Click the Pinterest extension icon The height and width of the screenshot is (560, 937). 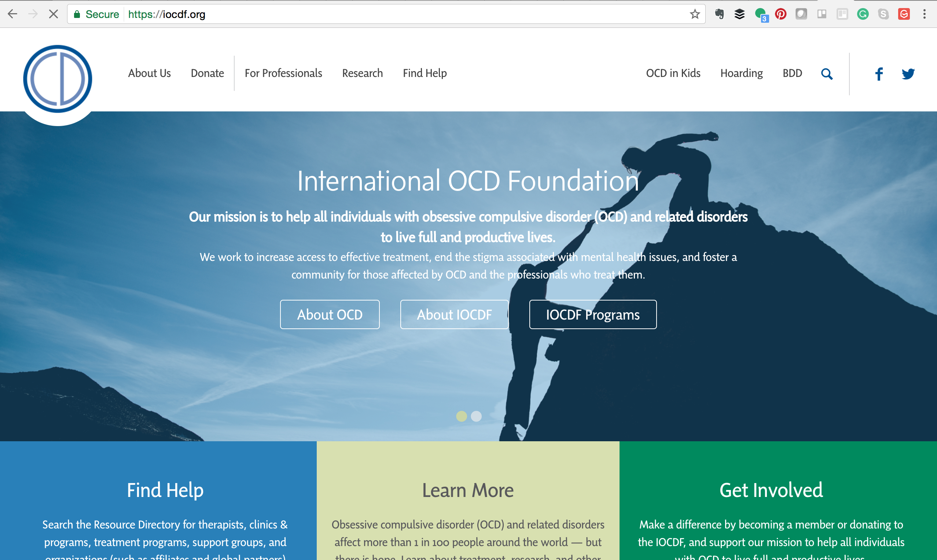pos(781,14)
